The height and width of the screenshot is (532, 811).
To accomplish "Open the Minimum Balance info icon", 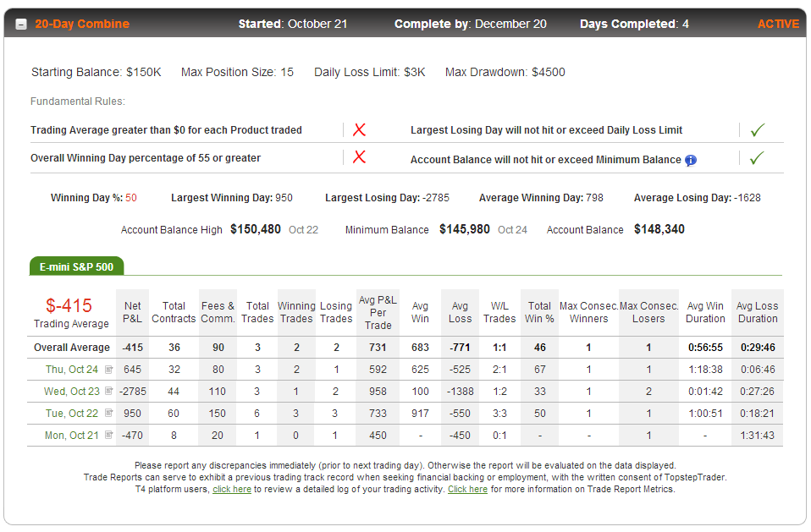I will 691,161.
